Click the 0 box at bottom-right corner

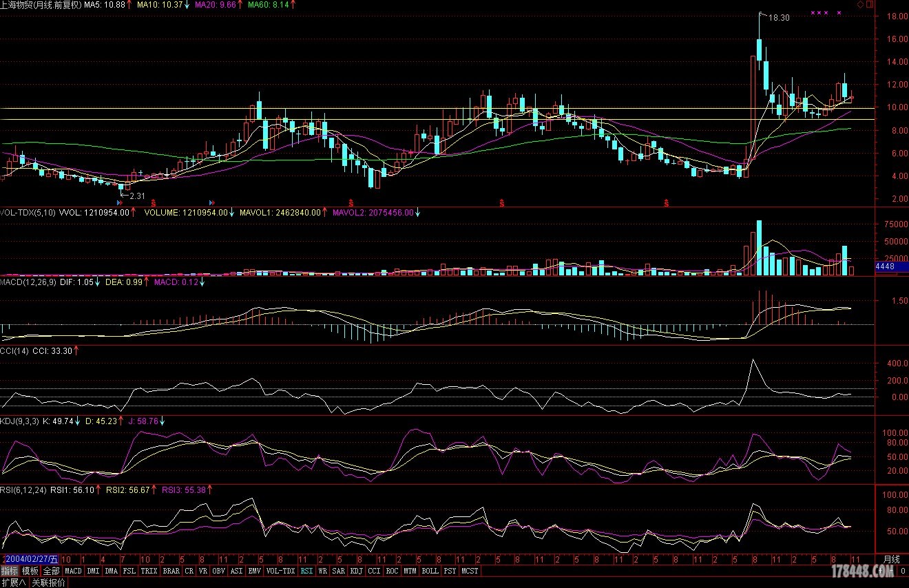pos(903,571)
